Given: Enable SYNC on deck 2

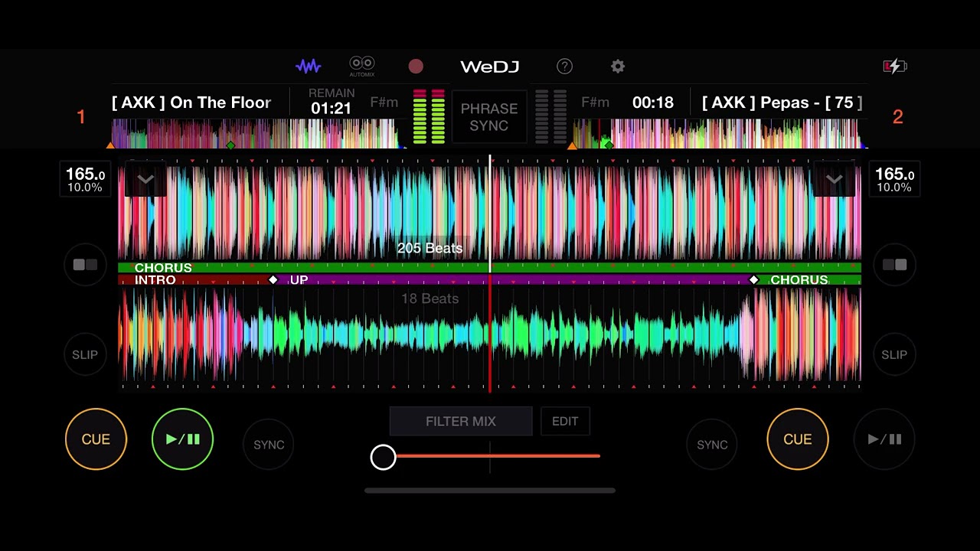Looking at the screenshot, I should [712, 444].
